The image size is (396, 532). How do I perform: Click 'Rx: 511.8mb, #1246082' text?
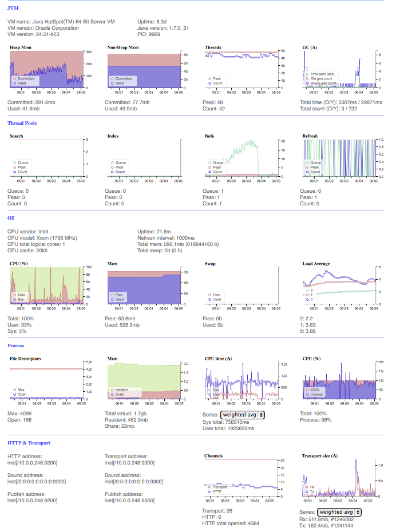tap(326, 519)
